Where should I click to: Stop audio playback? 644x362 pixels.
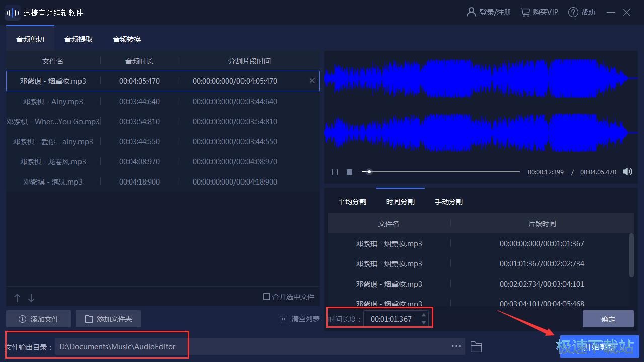point(349,172)
